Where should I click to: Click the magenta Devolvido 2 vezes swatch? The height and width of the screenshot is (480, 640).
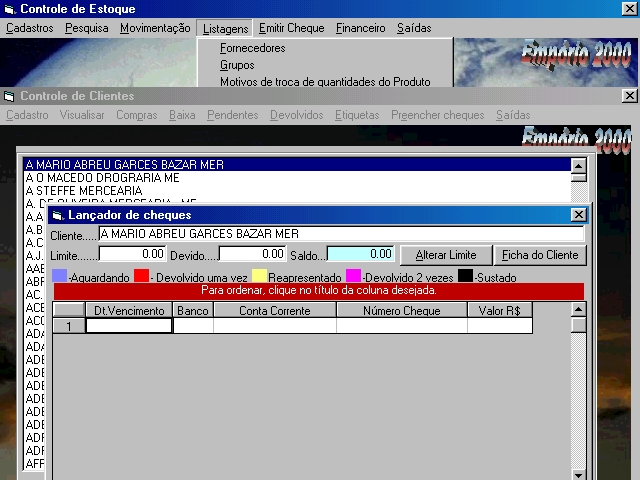click(353, 276)
